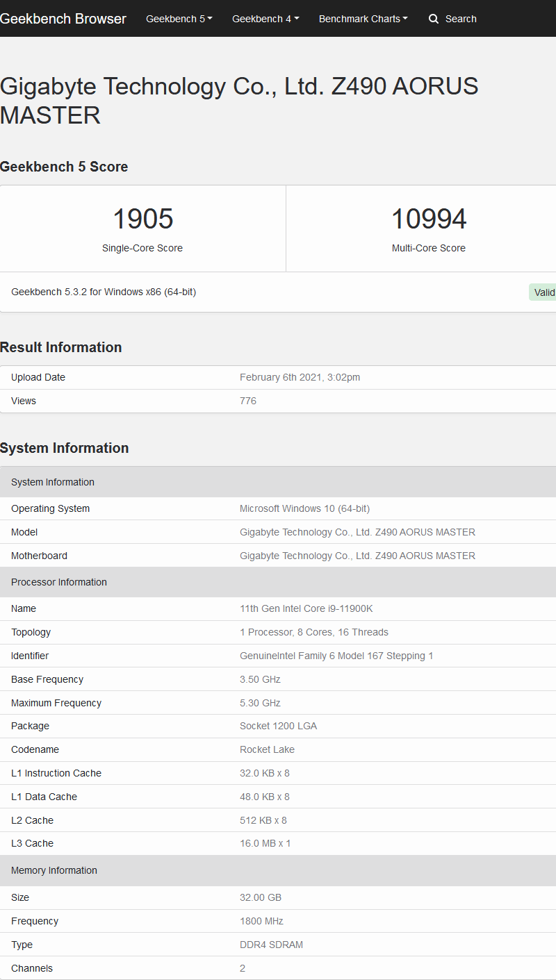Click the Geekbench 5.3.2 for Windows text
Viewport: 556px width, 980px height.
[x=103, y=292]
